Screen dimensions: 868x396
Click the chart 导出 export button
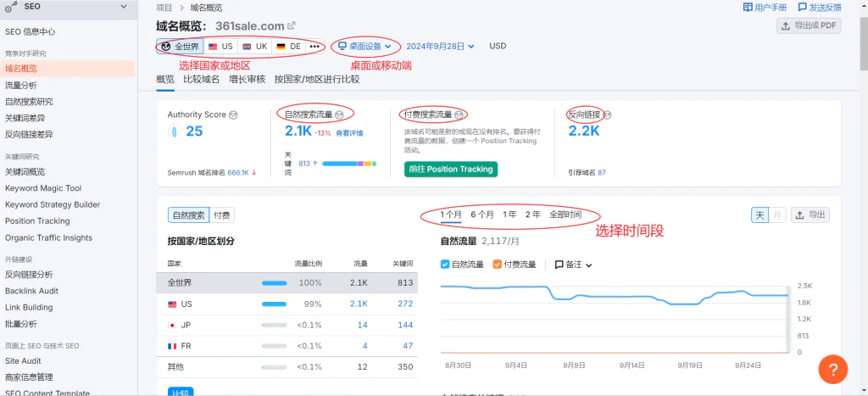point(810,215)
